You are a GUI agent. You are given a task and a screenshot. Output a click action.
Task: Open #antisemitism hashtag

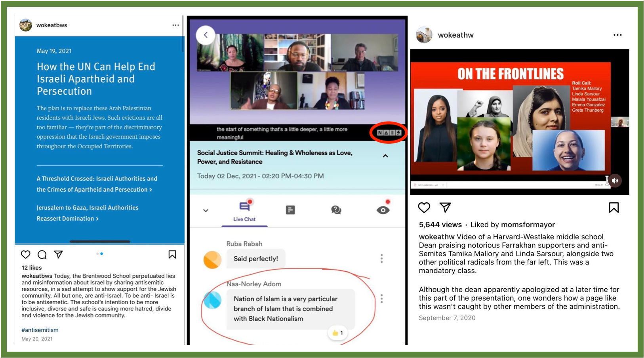click(x=40, y=330)
